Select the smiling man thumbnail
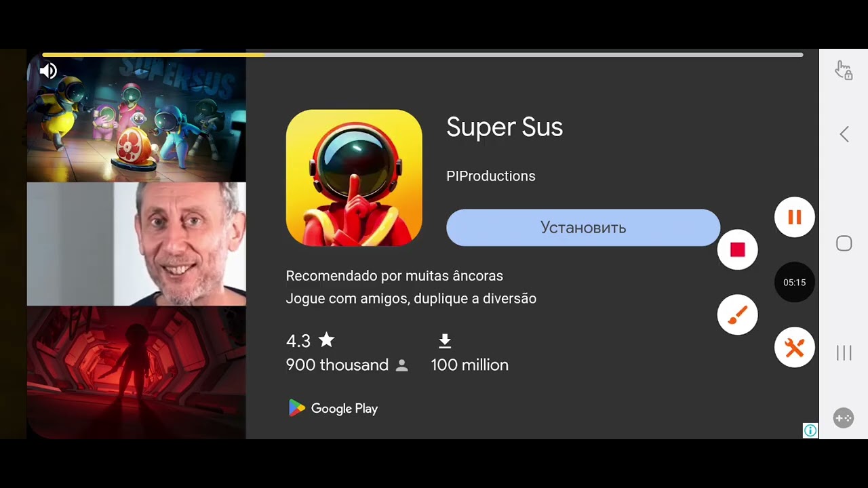The width and height of the screenshot is (868, 488). (x=136, y=244)
